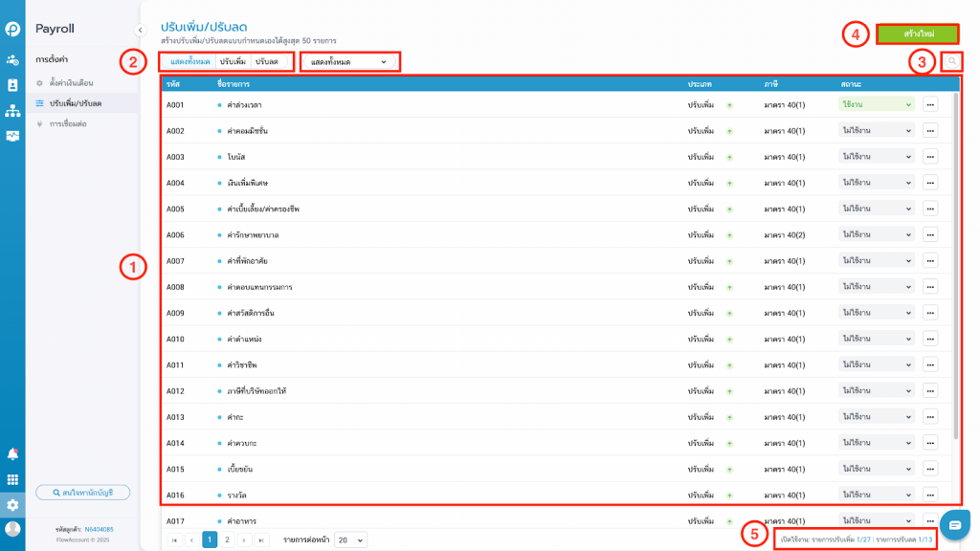
Task: Open status dropdown for A001 ใช้งาน
Action: click(x=876, y=104)
